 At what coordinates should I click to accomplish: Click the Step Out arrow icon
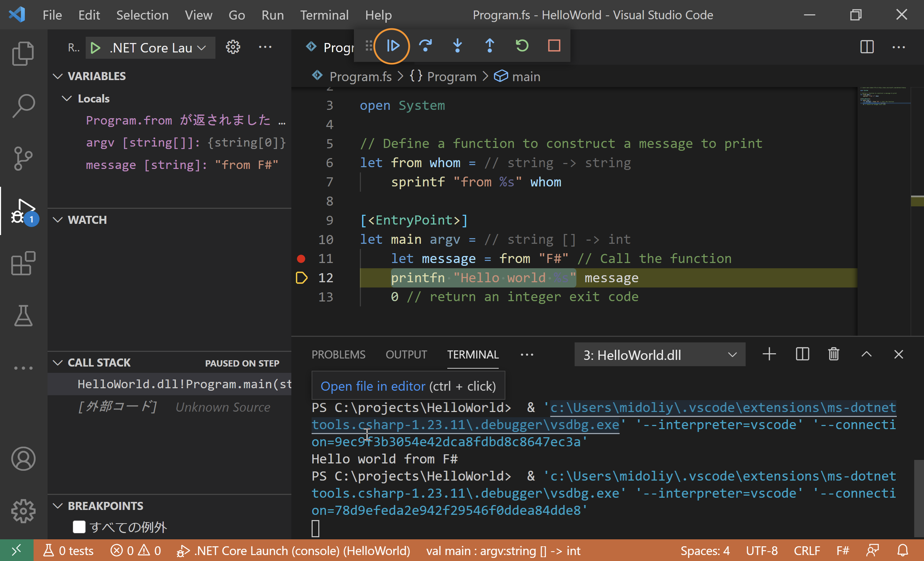[x=489, y=46]
